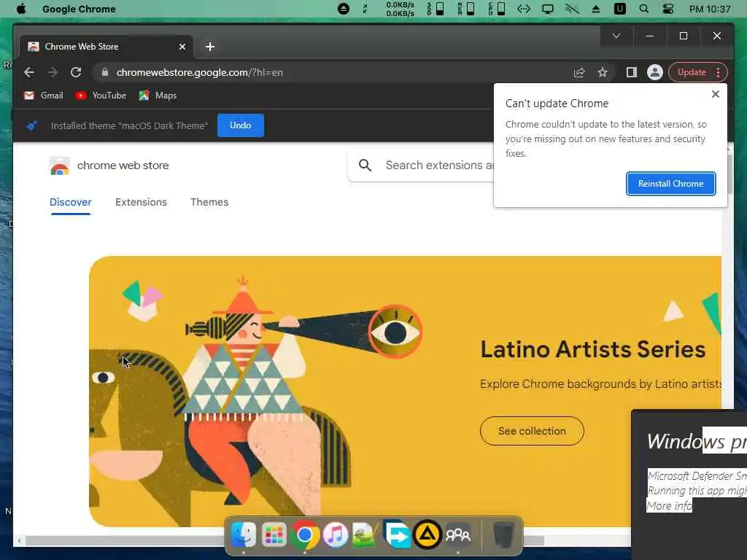Switch to the Themes tab
The image size is (747, 560).
coord(209,203)
